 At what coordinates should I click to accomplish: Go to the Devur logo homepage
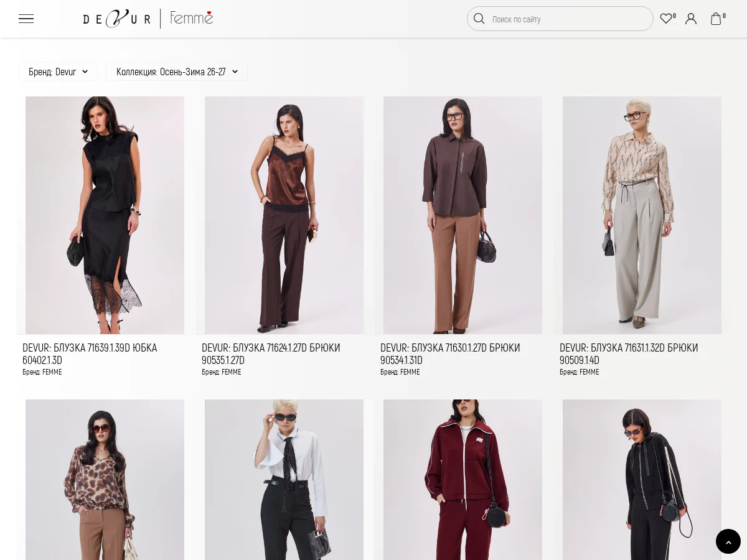116,19
